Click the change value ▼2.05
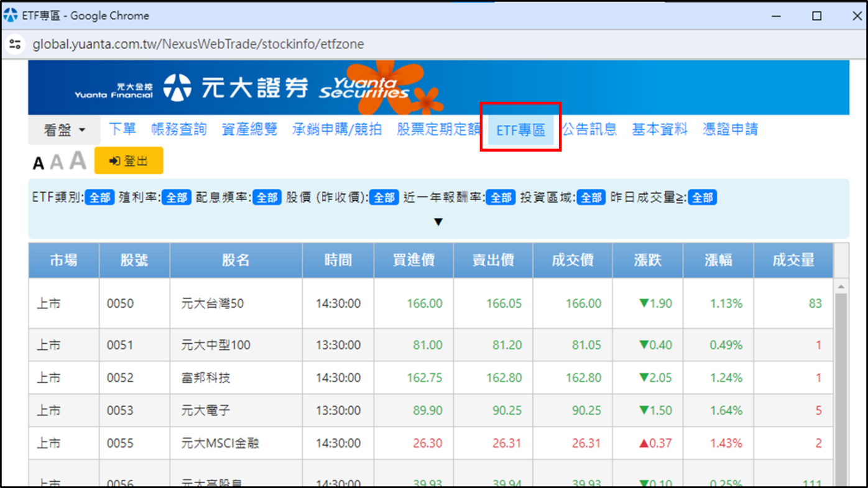868x488 pixels. pyautogui.click(x=655, y=378)
